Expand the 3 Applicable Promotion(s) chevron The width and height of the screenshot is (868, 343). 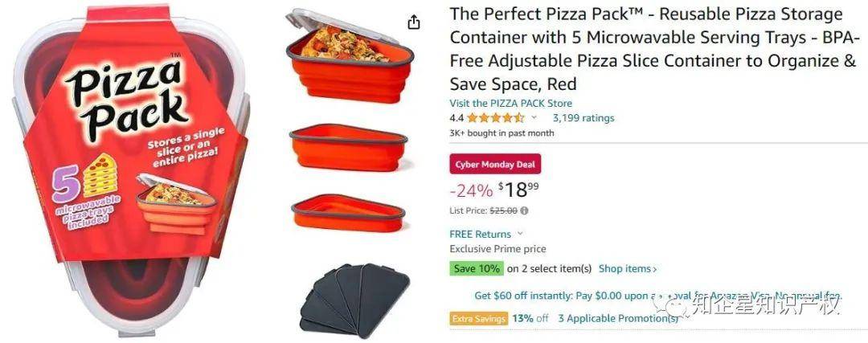(687, 319)
